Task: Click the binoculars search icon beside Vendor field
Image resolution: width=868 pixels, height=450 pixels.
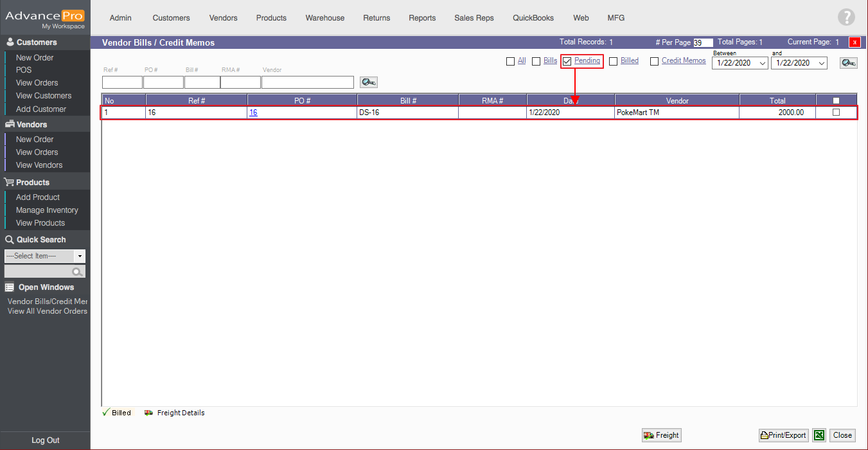Action: click(x=368, y=82)
